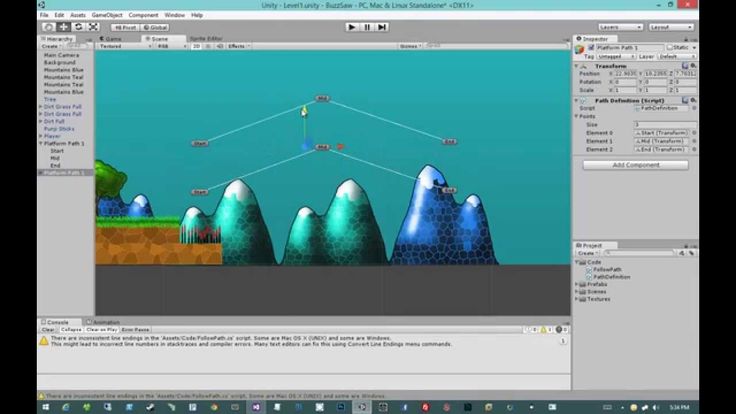Toggle the Global handle rotation button
736x414 pixels.
[x=155, y=27]
